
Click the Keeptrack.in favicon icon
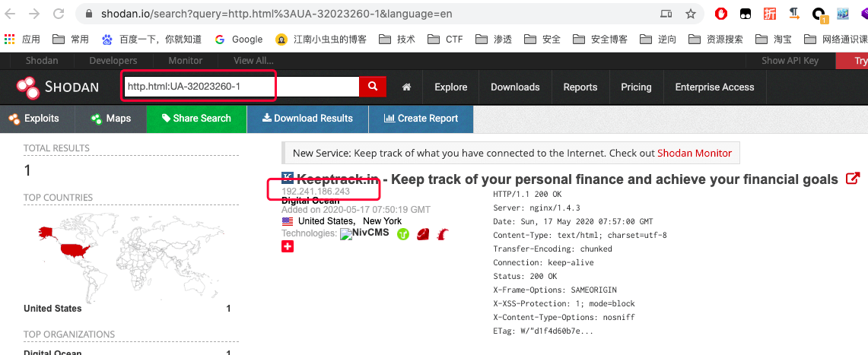(288, 178)
